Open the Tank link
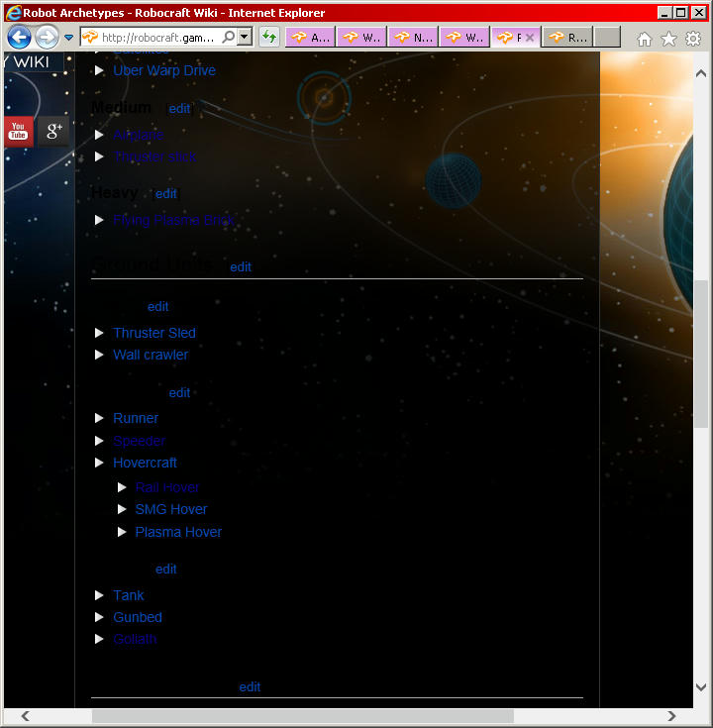 [129, 595]
